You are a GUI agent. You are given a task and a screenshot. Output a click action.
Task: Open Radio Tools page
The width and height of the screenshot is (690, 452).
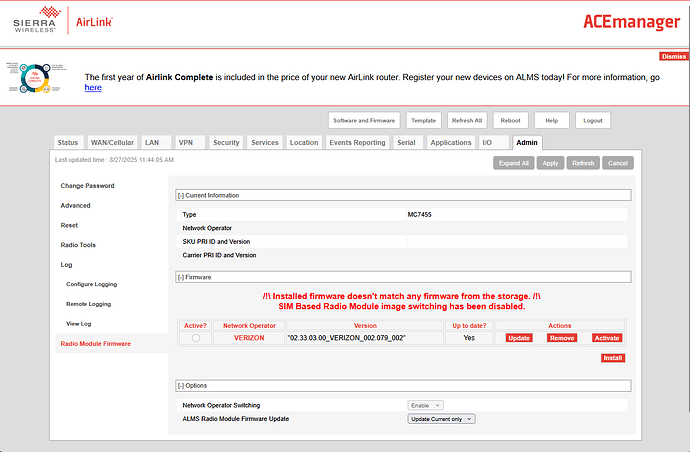78,245
